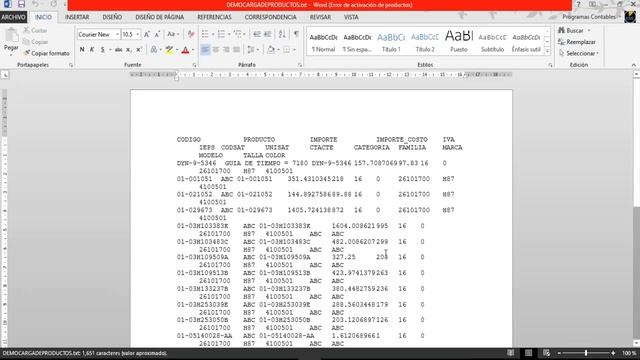Activate Copiar formato painter
This screenshot has width=640, height=360.
[x=47, y=53]
